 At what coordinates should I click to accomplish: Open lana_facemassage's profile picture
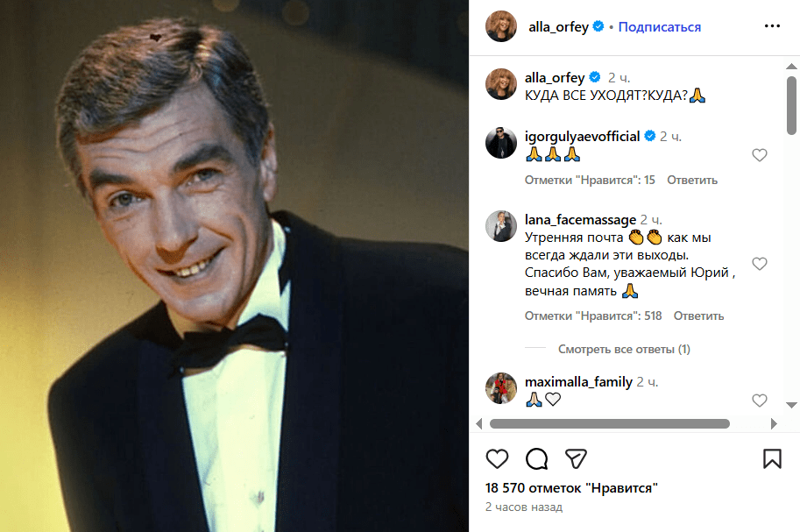501,225
